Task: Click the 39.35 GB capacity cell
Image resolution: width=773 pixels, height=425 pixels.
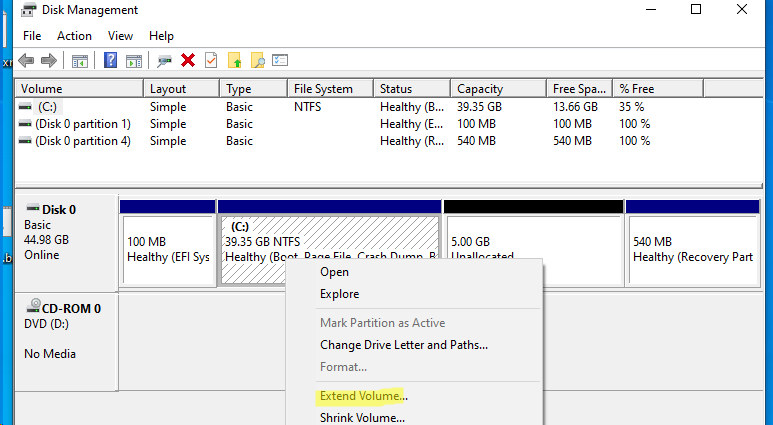Action: click(479, 107)
